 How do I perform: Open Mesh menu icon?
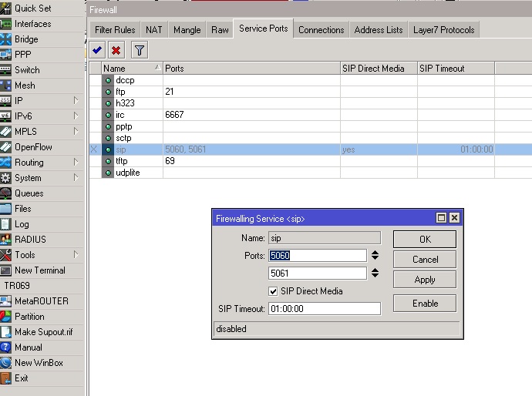tap(5, 86)
